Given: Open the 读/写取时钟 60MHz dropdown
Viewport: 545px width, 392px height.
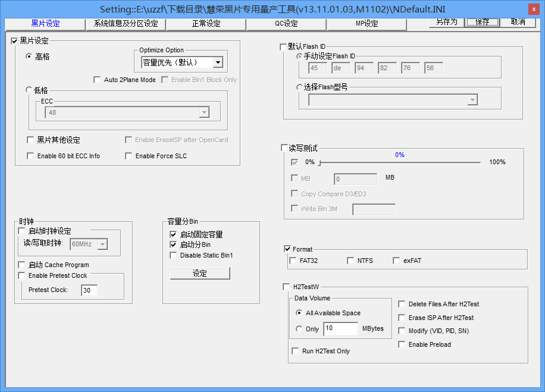Looking at the screenshot, I should [x=102, y=244].
